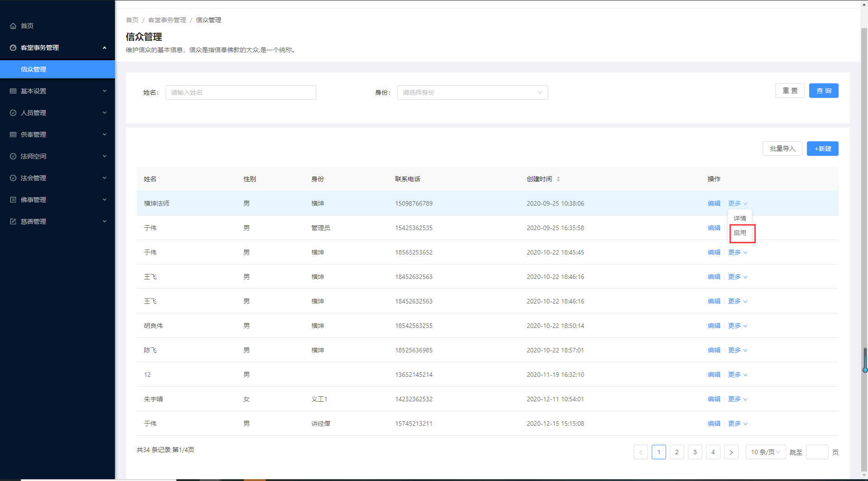The image size is (868, 481).
Task: Go to previous page with left arrow
Action: pyautogui.click(x=641, y=452)
